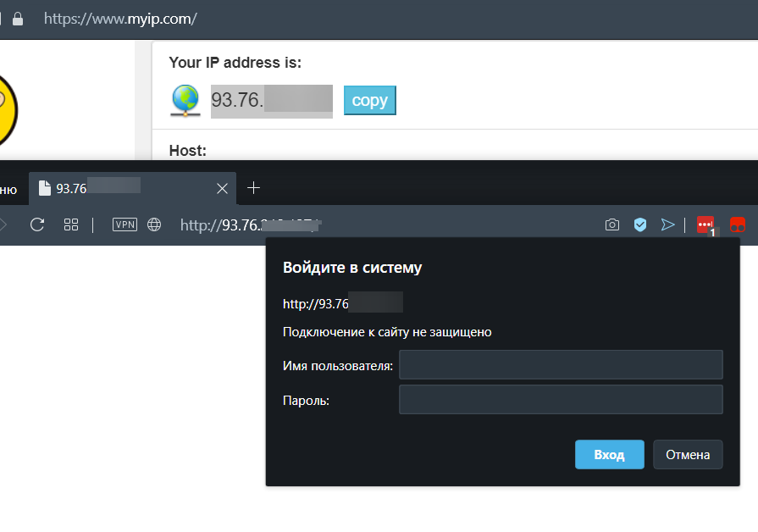Click the https://www.myip.com/ address bar
Viewport: 758px width, 532px height.
point(120,19)
